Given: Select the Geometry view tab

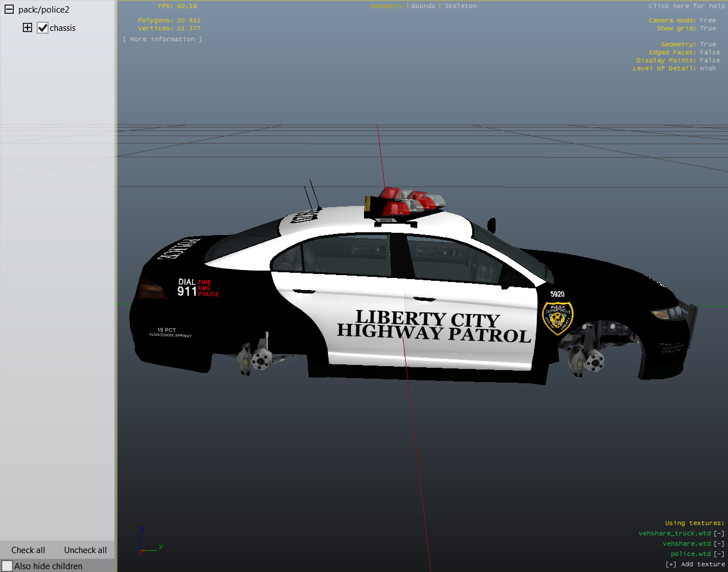Looking at the screenshot, I should click(x=386, y=6).
